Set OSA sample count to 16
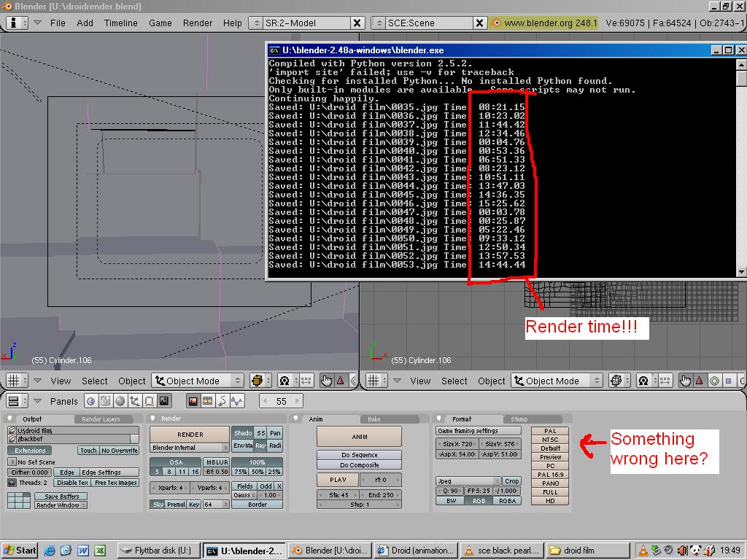 [x=195, y=472]
